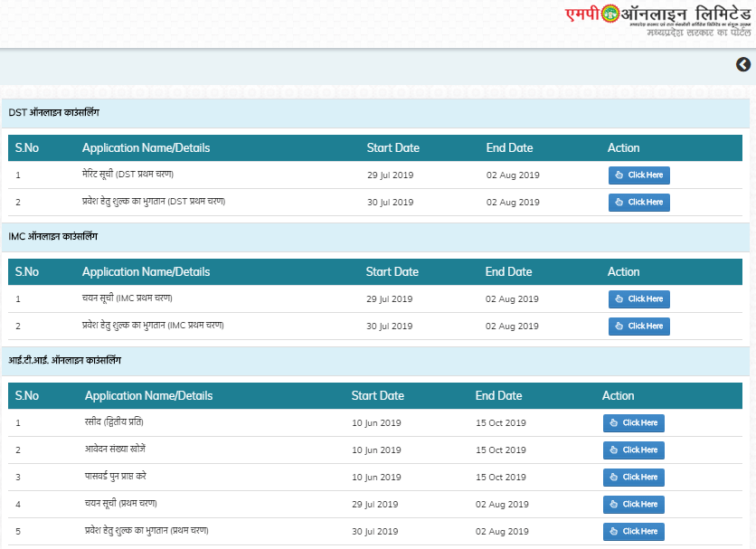Click Here for आवेदन संख्या खोजें
Viewport: 756px width, 549px height.
(633, 450)
